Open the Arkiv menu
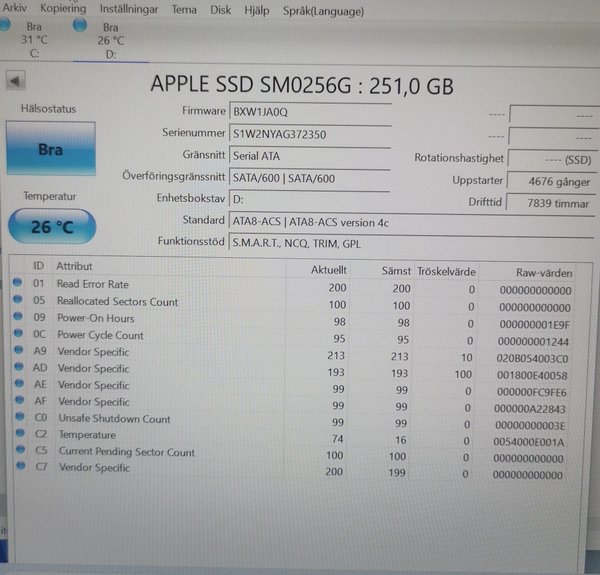 pyautogui.click(x=15, y=9)
